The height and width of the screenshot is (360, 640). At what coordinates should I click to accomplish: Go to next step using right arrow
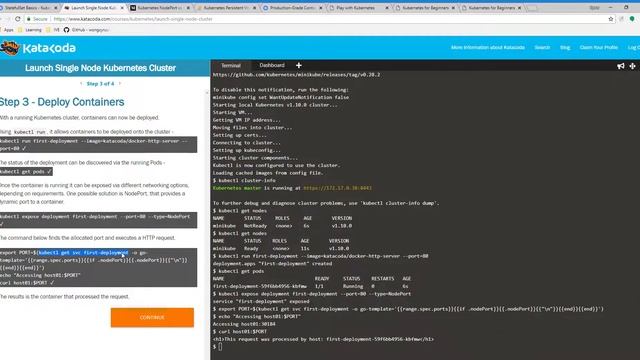(x=120, y=84)
